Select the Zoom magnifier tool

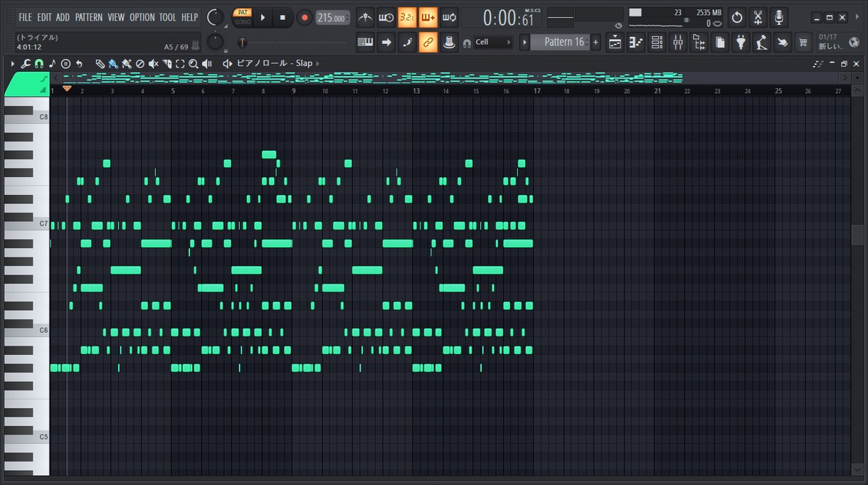193,63
